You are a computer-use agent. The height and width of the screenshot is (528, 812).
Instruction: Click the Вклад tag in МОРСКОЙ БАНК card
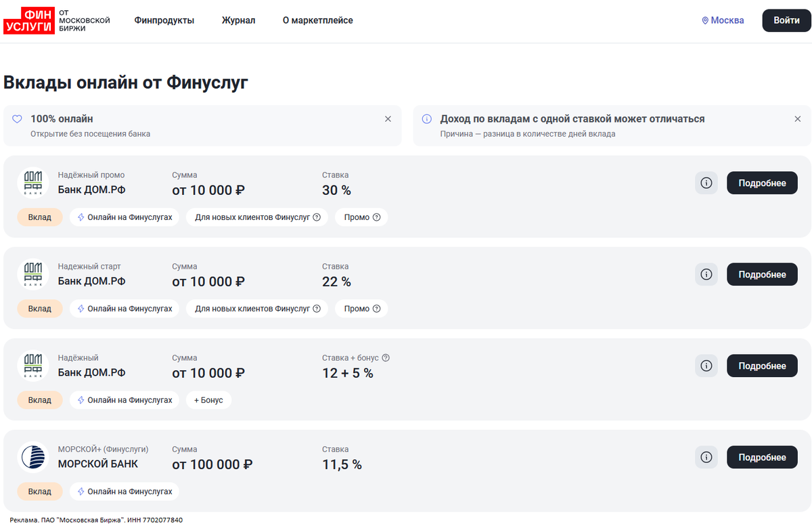(x=40, y=491)
